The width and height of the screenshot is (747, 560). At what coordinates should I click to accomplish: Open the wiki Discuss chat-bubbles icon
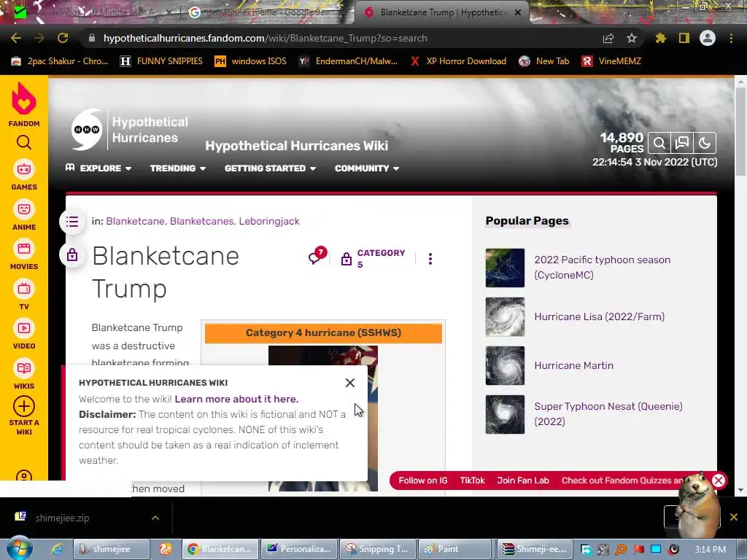click(682, 143)
